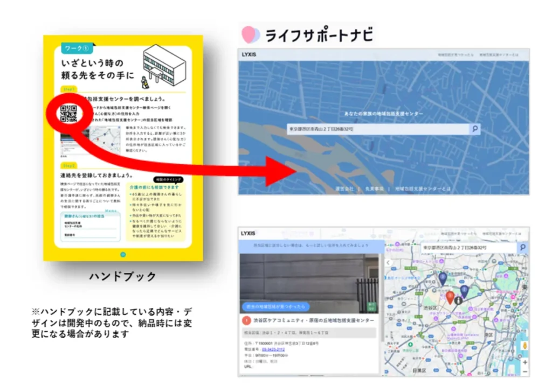Click the search magnifier on the blue map page
Viewport: 552px width, 392px height.
pos(475,129)
